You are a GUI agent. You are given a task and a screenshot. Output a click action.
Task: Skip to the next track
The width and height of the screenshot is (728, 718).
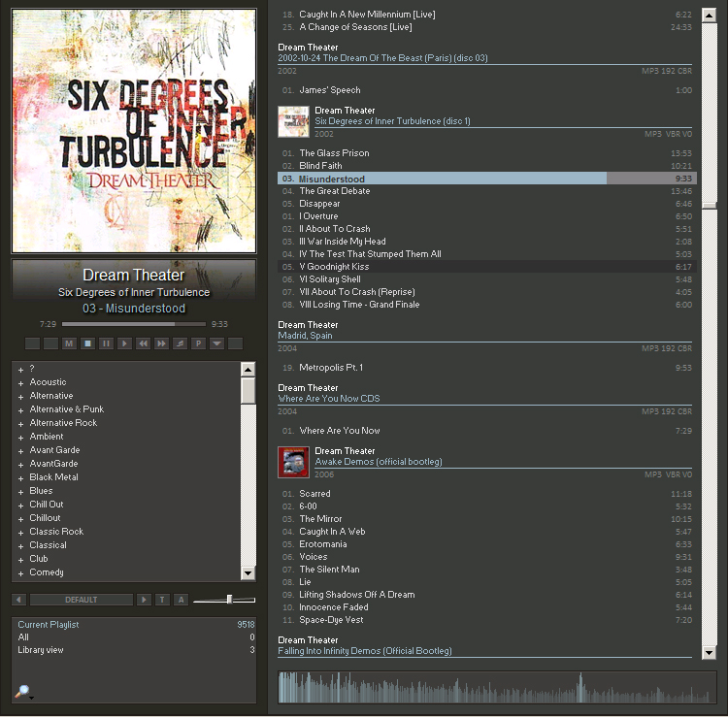[161, 343]
